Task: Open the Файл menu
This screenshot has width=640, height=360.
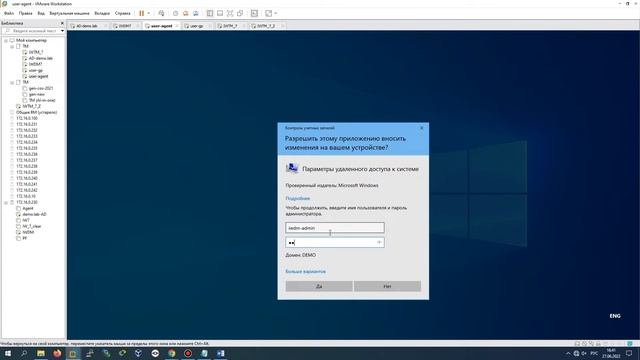Action: click(x=9, y=13)
